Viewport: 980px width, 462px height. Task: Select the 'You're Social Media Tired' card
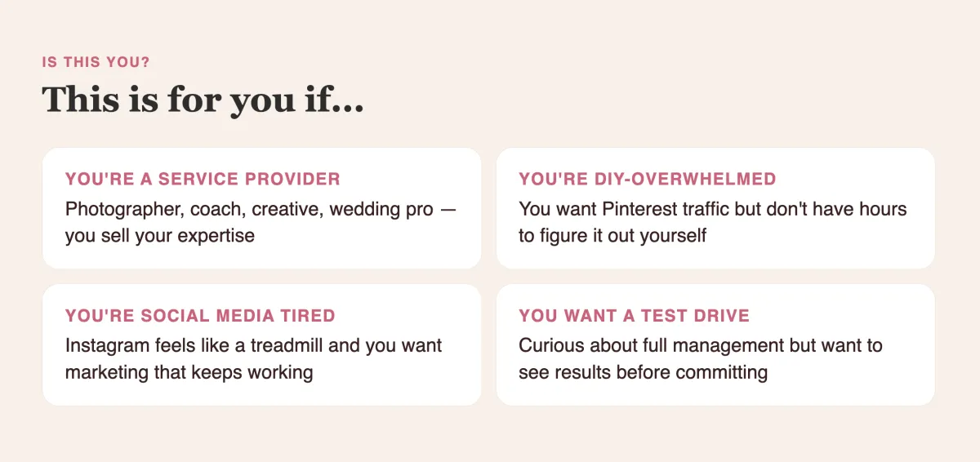(261, 344)
